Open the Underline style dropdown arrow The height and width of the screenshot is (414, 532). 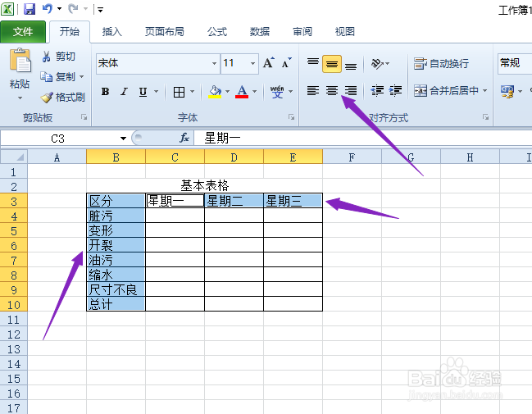(x=156, y=92)
